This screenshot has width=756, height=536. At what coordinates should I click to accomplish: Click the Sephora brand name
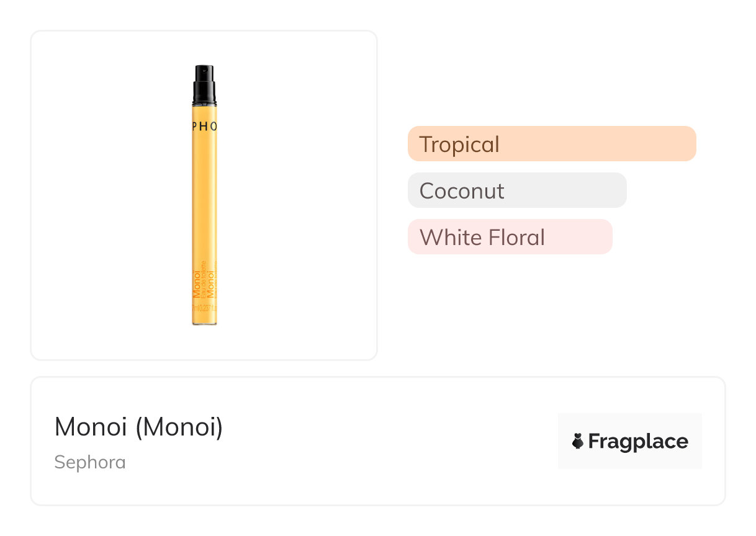click(x=90, y=462)
